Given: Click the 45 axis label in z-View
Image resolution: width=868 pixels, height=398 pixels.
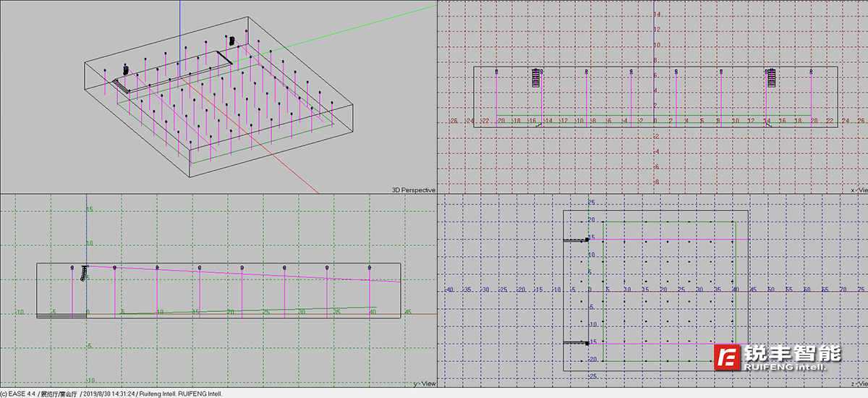Looking at the screenshot, I should click(x=752, y=289).
